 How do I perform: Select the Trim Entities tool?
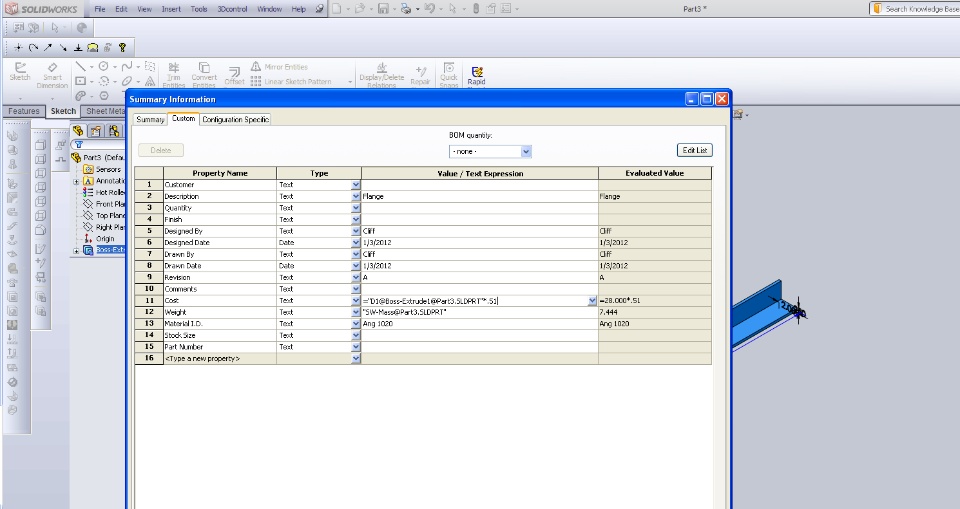[x=174, y=74]
